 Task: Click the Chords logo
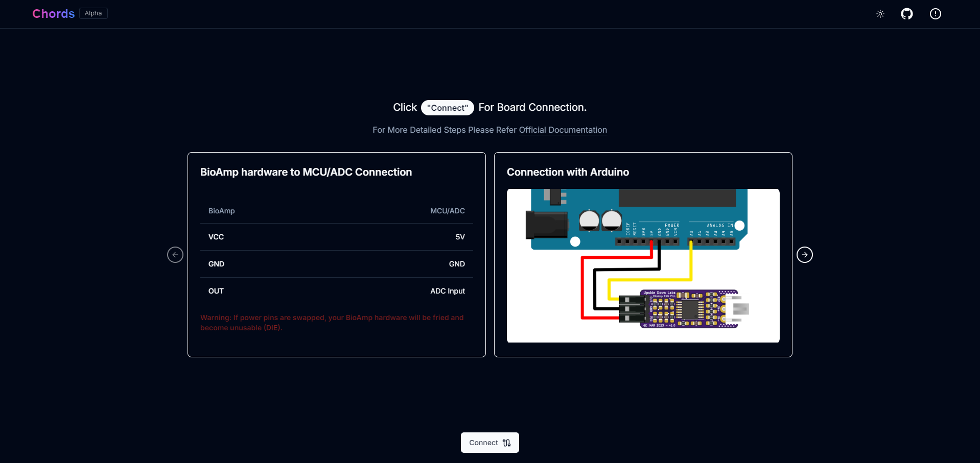click(54, 14)
